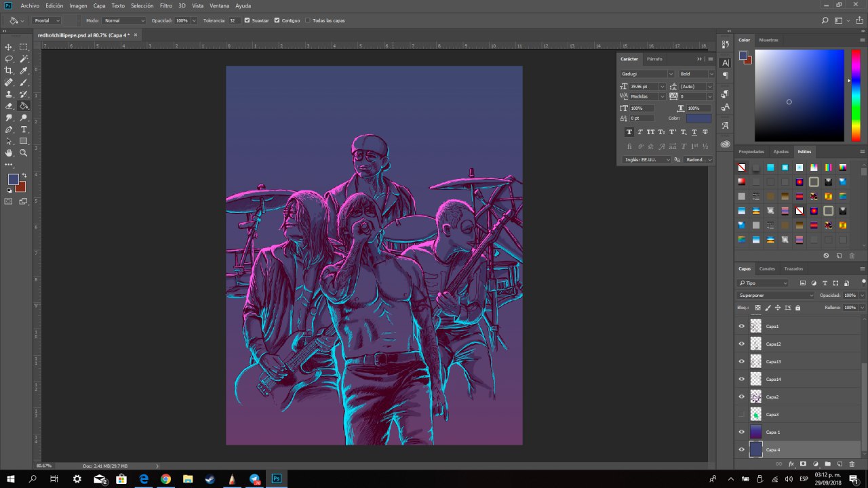Select the Hand tool
The height and width of the screenshot is (488, 868).
[x=9, y=153]
